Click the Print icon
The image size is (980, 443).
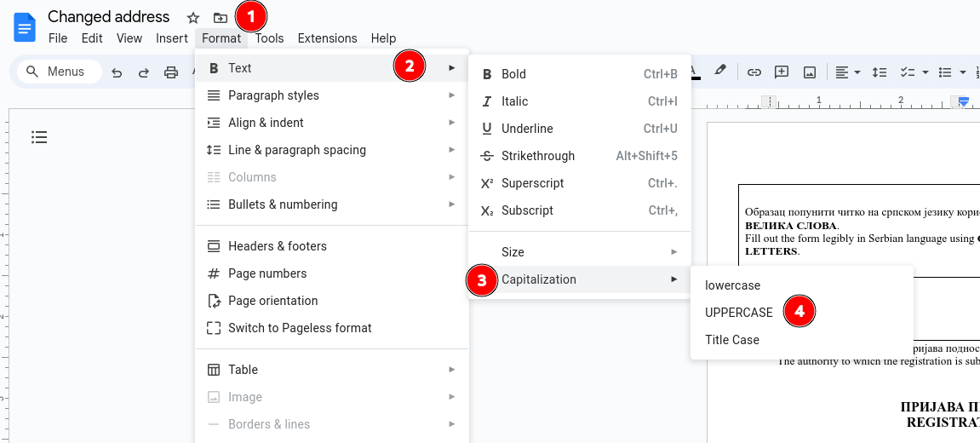(171, 72)
